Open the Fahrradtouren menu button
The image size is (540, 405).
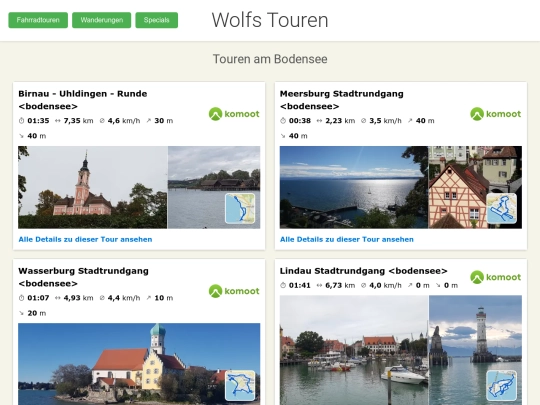click(x=38, y=20)
